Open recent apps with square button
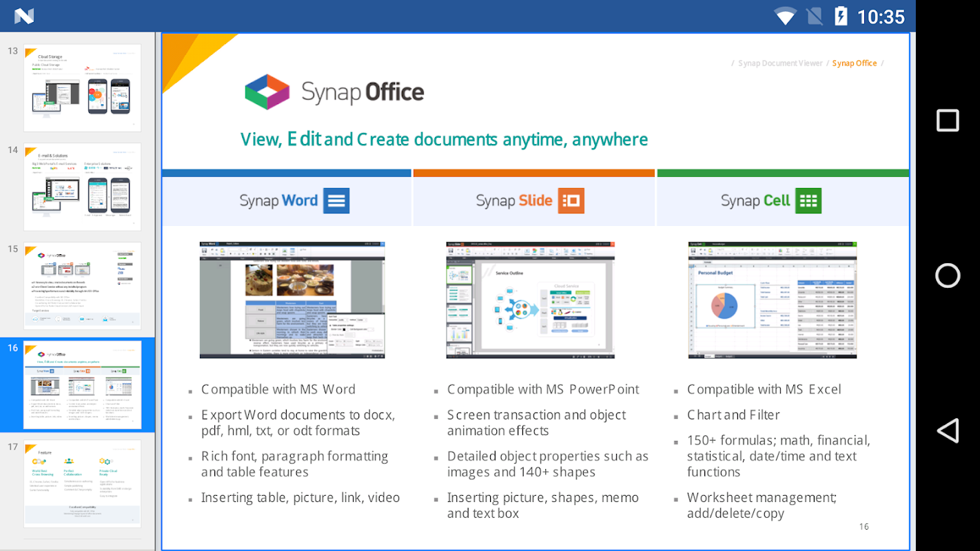The image size is (980, 551). coord(948,121)
